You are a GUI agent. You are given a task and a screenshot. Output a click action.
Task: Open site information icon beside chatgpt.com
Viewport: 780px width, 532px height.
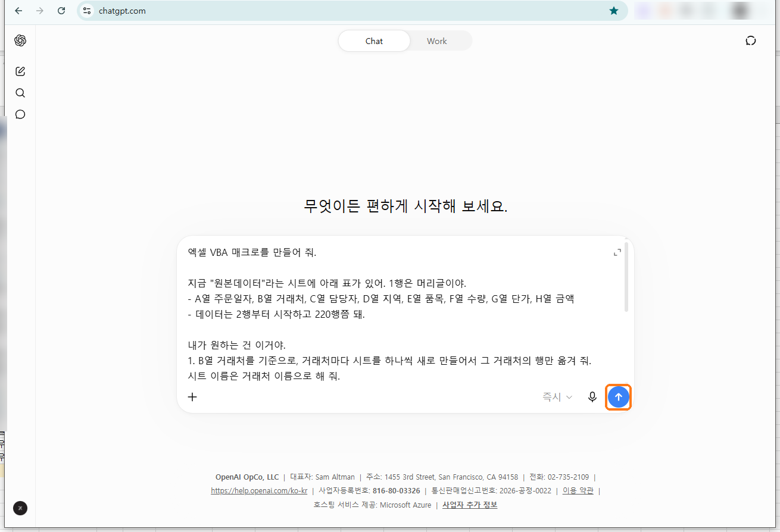88,11
